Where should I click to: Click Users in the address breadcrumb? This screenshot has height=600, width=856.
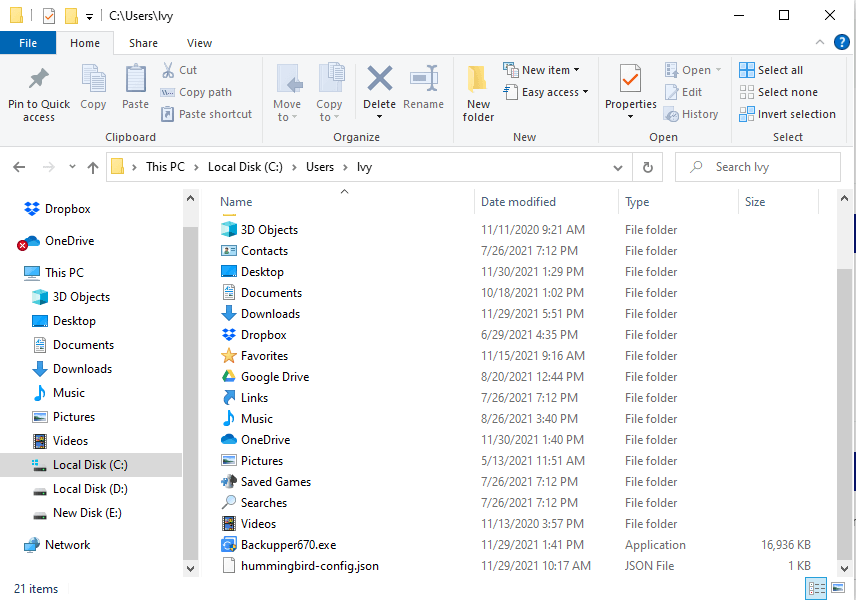pos(320,167)
